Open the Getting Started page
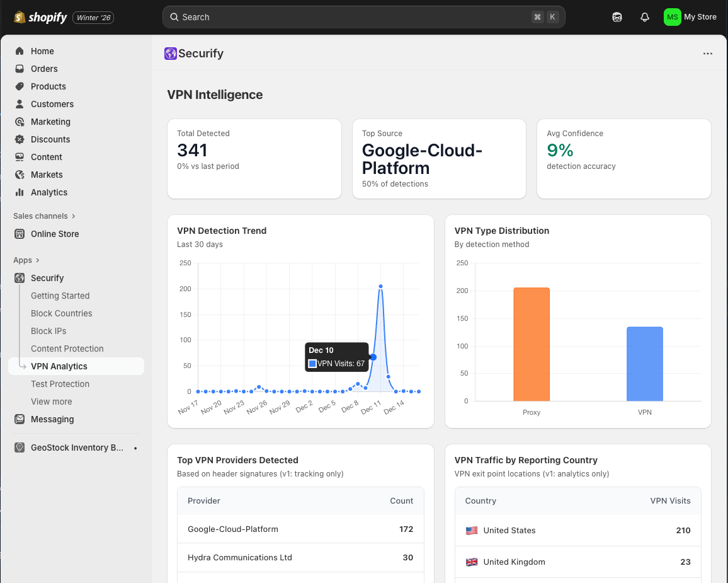 coord(60,296)
